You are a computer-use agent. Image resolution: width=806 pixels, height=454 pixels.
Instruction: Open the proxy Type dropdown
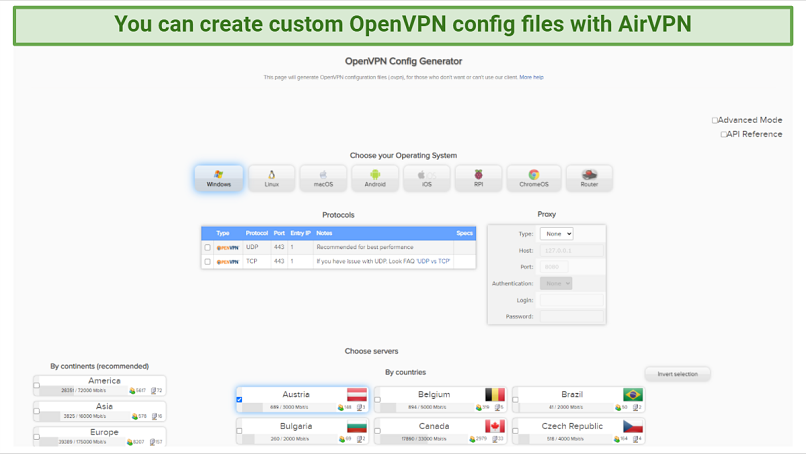click(556, 234)
